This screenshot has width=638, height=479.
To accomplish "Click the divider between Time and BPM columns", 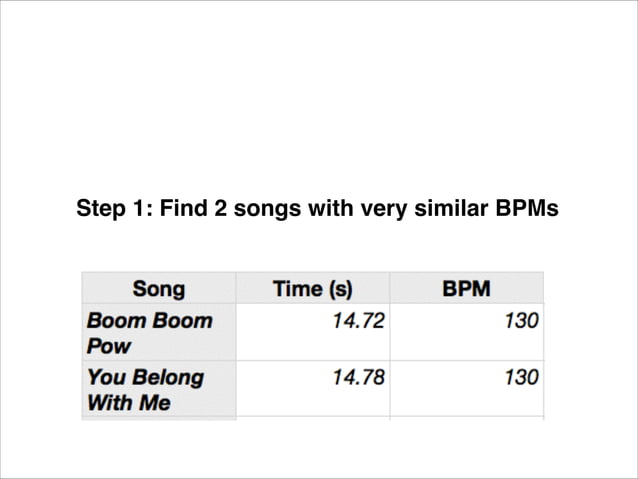I will pos(390,345).
